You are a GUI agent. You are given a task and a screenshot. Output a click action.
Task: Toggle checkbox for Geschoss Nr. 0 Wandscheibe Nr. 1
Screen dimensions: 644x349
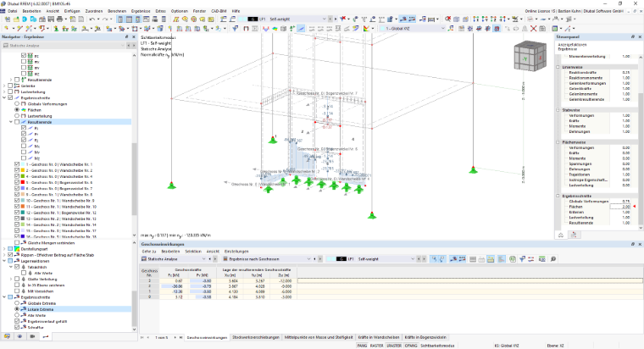[x=17, y=164]
